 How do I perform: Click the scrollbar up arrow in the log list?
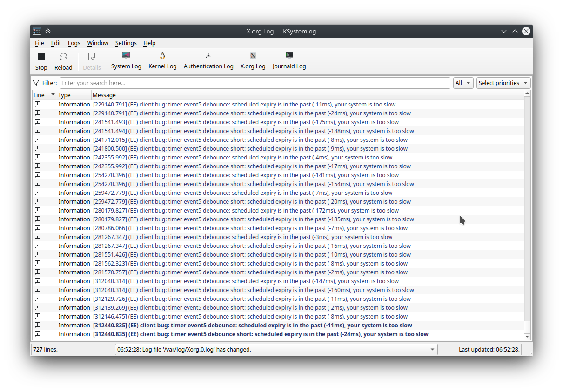(x=527, y=93)
